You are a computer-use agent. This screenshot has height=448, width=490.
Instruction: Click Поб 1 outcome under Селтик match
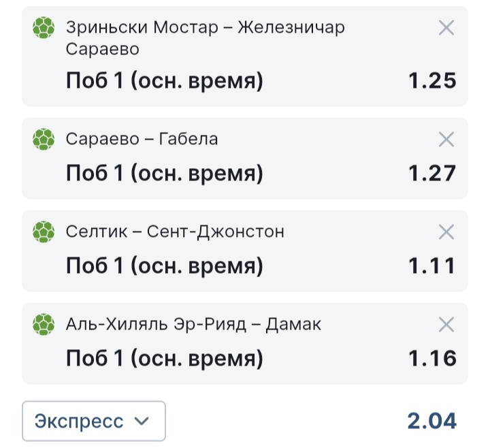coord(164,266)
